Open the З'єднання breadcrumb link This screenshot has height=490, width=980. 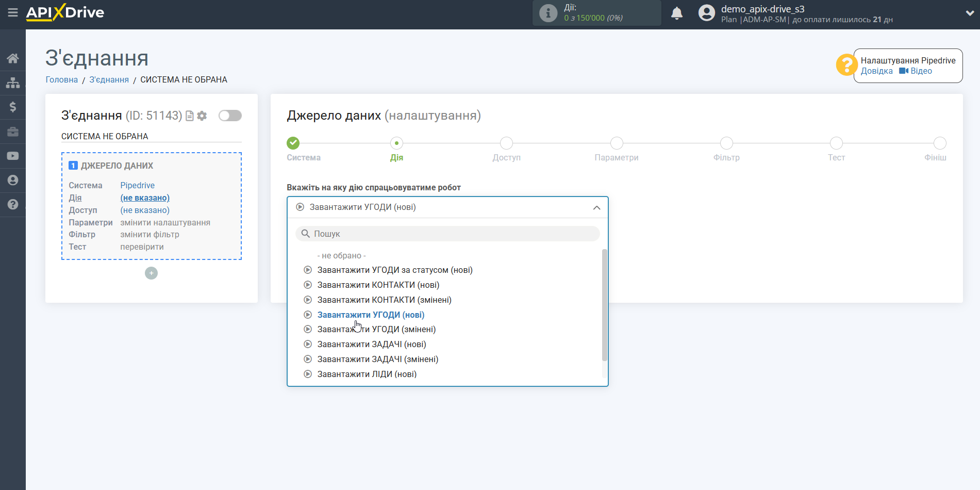click(109, 79)
